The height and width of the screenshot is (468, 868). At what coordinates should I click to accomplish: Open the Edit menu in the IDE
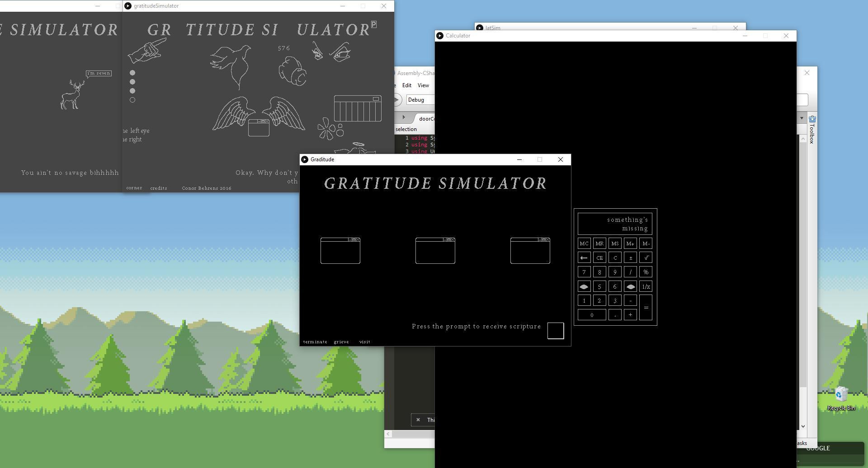(407, 85)
